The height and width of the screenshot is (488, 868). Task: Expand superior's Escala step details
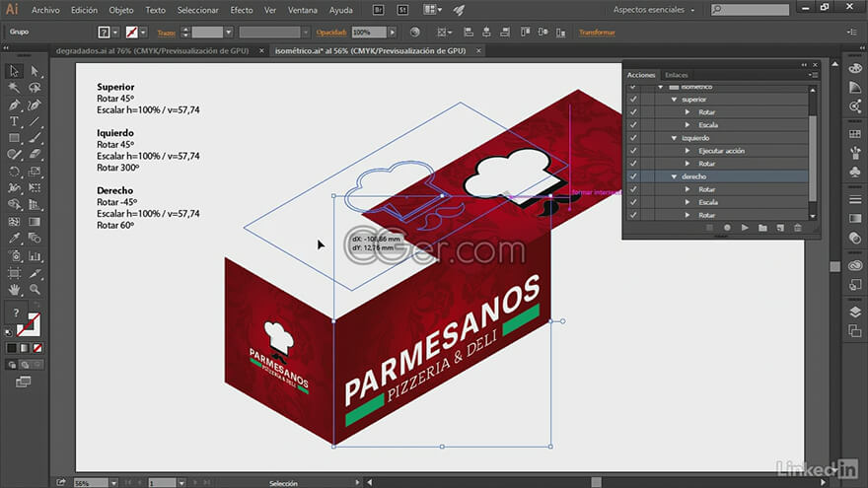[687, 124]
